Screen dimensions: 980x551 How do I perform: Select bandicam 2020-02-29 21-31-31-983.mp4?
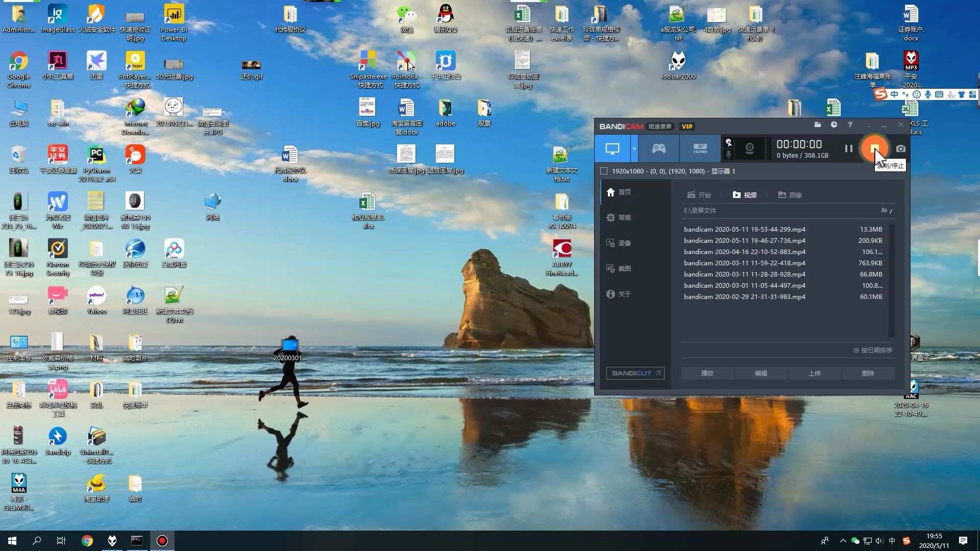(x=783, y=297)
